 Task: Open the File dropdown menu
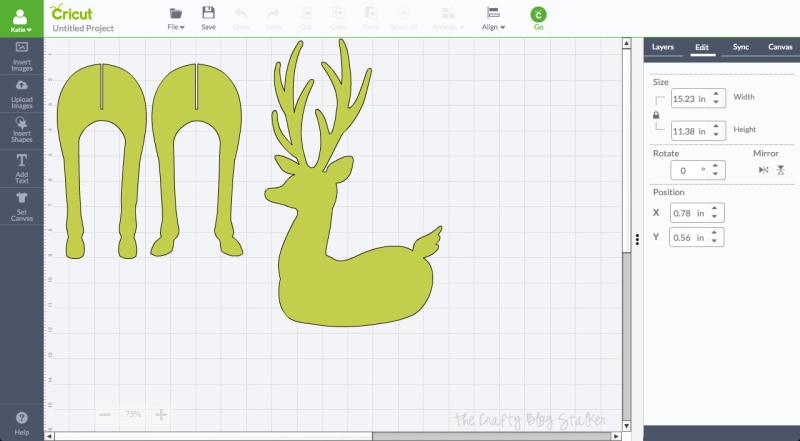point(176,18)
